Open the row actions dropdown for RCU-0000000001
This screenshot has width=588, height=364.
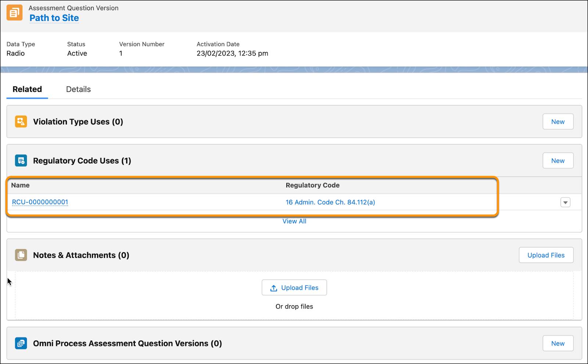click(565, 202)
